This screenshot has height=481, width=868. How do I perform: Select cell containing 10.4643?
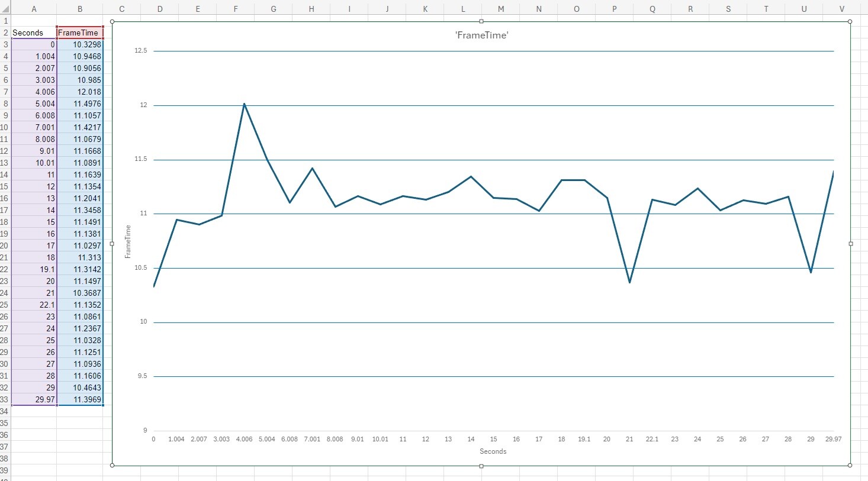(x=80, y=388)
